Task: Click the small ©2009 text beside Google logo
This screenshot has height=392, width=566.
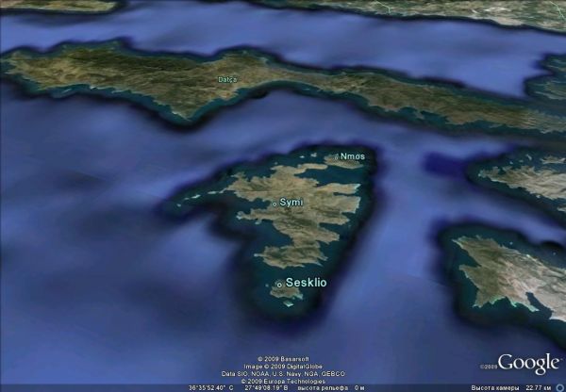Action: (x=488, y=367)
